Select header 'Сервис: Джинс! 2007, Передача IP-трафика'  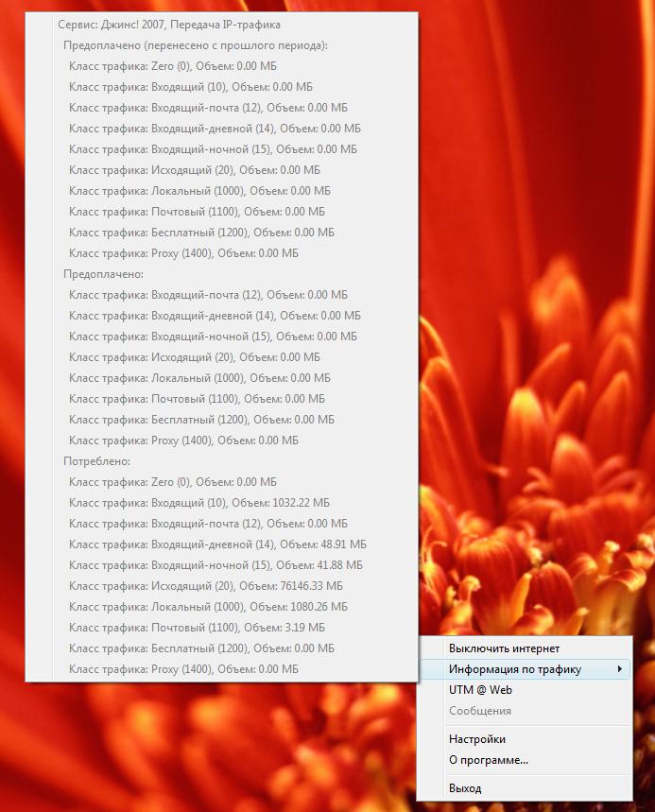point(221,25)
